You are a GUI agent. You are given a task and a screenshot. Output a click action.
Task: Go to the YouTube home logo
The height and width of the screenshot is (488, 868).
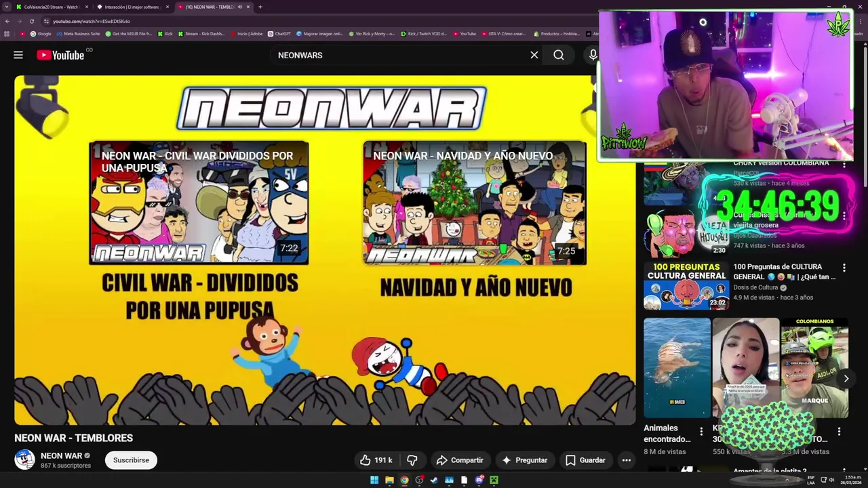click(60, 55)
